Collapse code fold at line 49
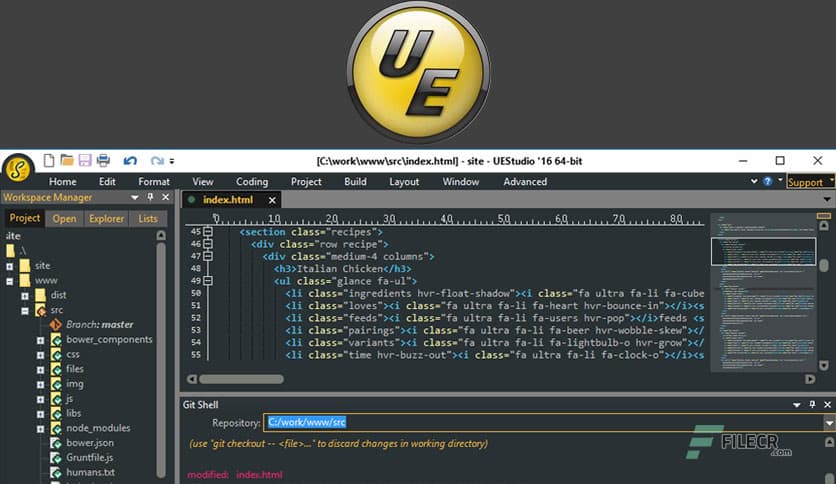836x484 pixels. coord(208,281)
